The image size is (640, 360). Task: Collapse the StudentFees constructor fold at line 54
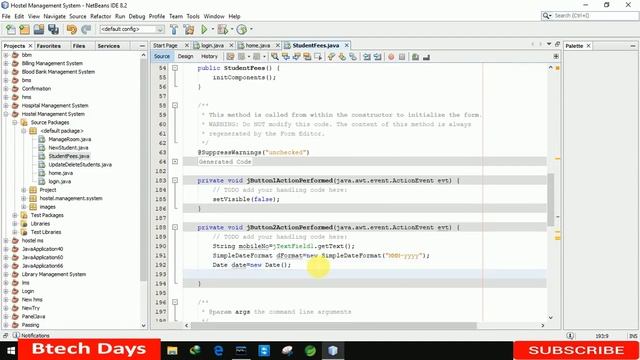click(175, 68)
